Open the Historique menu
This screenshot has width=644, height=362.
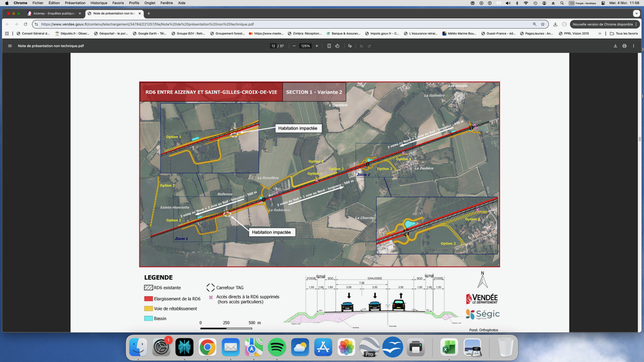99,3
